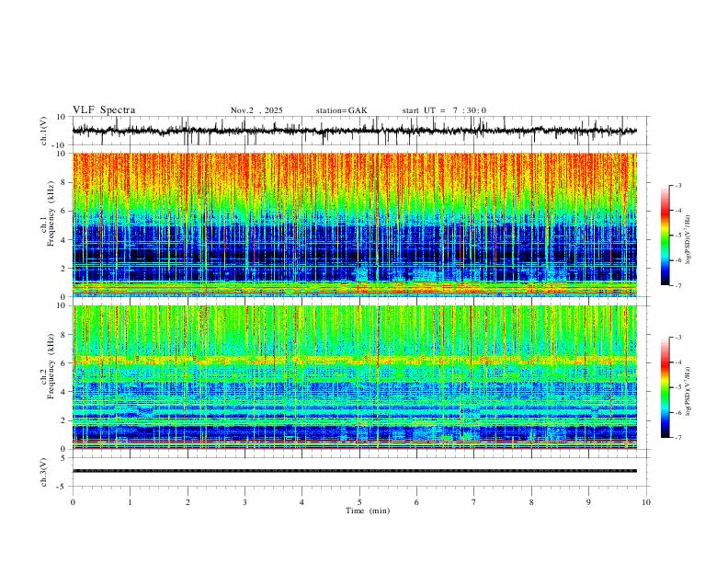Click time axis tick label "2"
728x563 pixels.
[x=188, y=502]
